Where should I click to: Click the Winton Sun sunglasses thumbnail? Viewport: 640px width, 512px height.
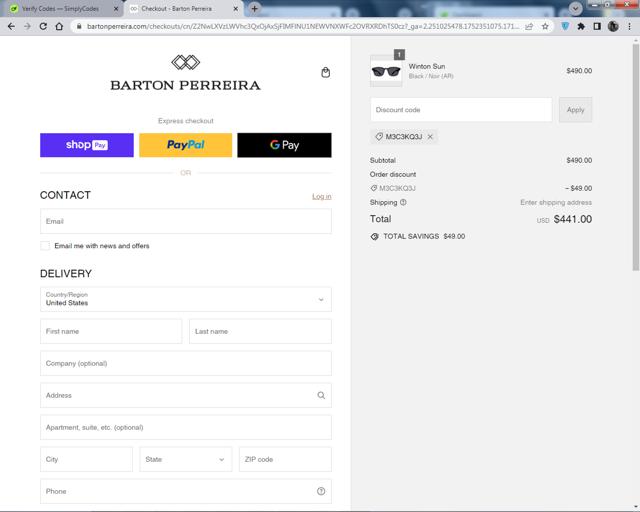pyautogui.click(x=386, y=71)
